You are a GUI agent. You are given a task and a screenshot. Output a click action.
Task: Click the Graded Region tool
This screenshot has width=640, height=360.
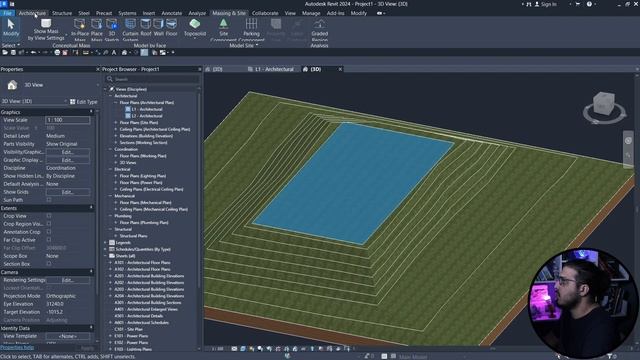[320, 29]
